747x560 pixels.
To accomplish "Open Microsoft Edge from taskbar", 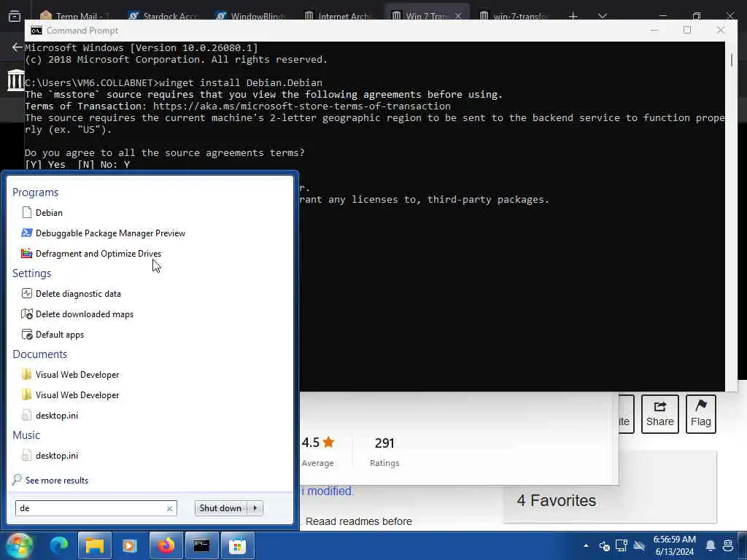I will click(x=60, y=545).
